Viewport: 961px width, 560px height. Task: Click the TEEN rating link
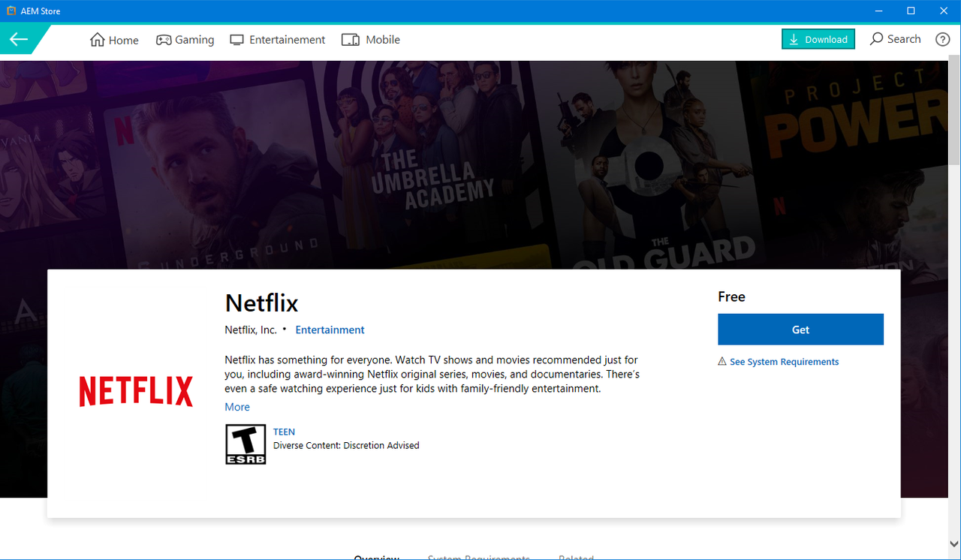coord(284,432)
